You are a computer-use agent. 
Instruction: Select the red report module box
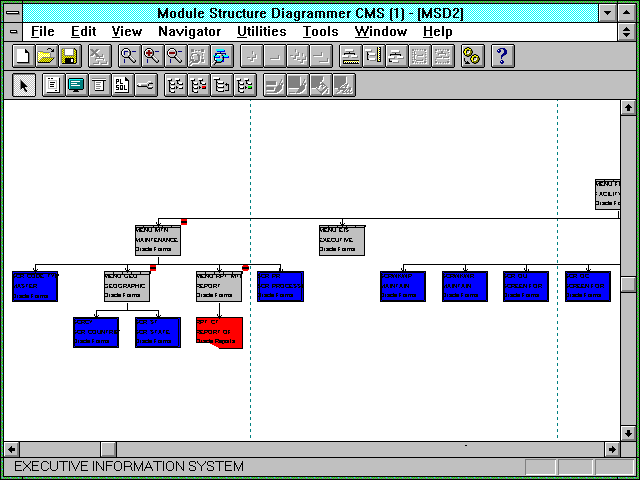click(218, 331)
